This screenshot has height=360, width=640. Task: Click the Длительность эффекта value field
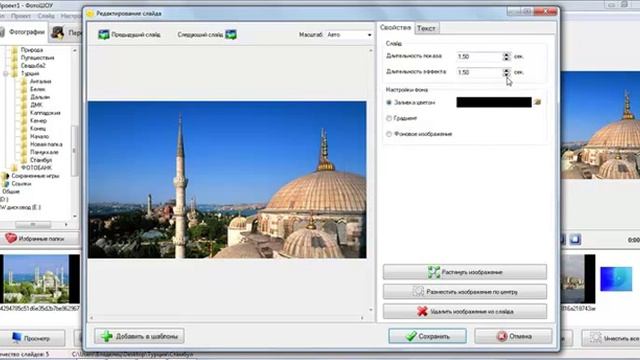[480, 72]
